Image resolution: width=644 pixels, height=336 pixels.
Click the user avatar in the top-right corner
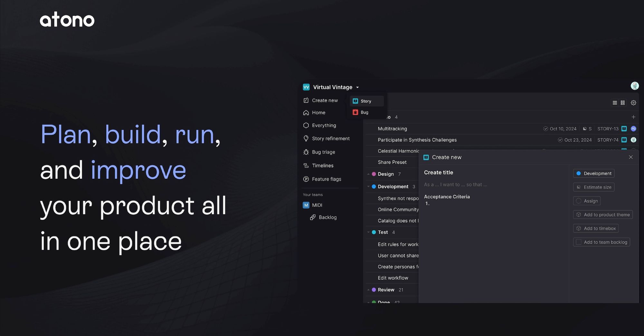click(x=634, y=86)
